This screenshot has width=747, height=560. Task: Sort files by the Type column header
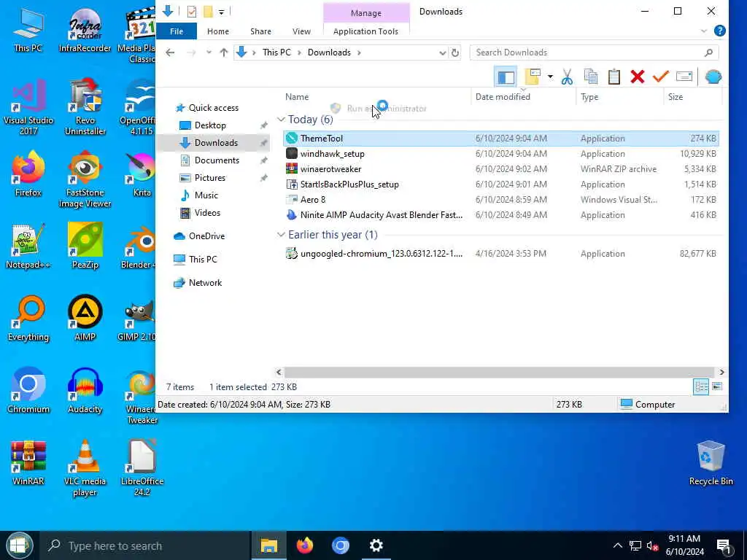[x=589, y=97]
